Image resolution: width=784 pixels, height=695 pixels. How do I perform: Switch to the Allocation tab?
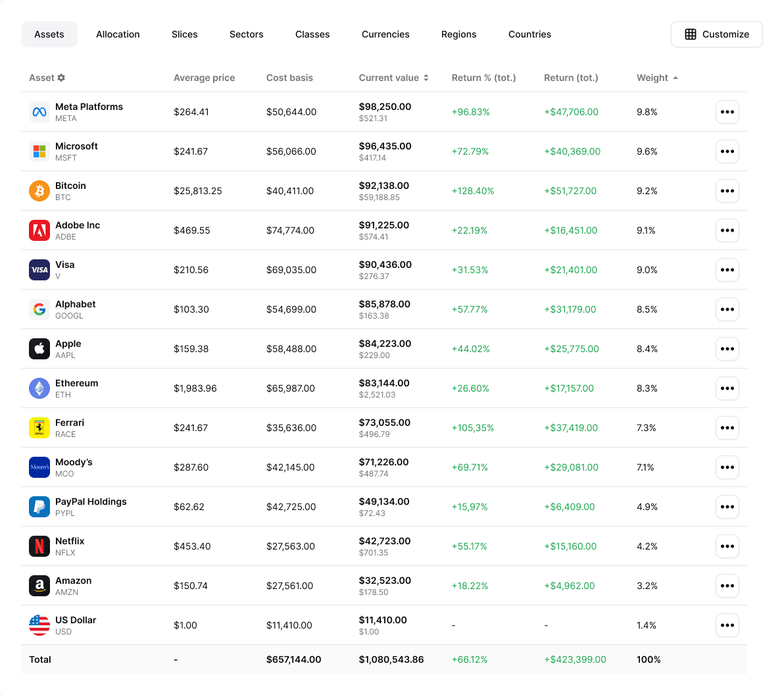[118, 34]
